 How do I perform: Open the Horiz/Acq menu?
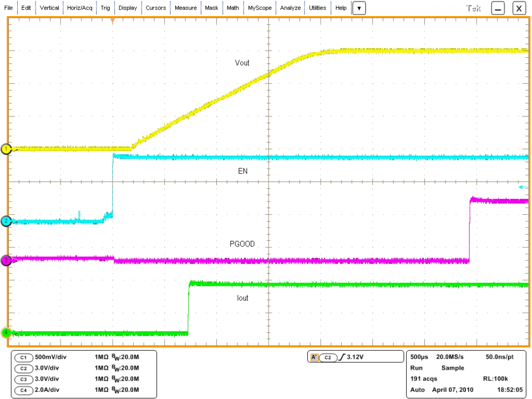pyautogui.click(x=79, y=8)
